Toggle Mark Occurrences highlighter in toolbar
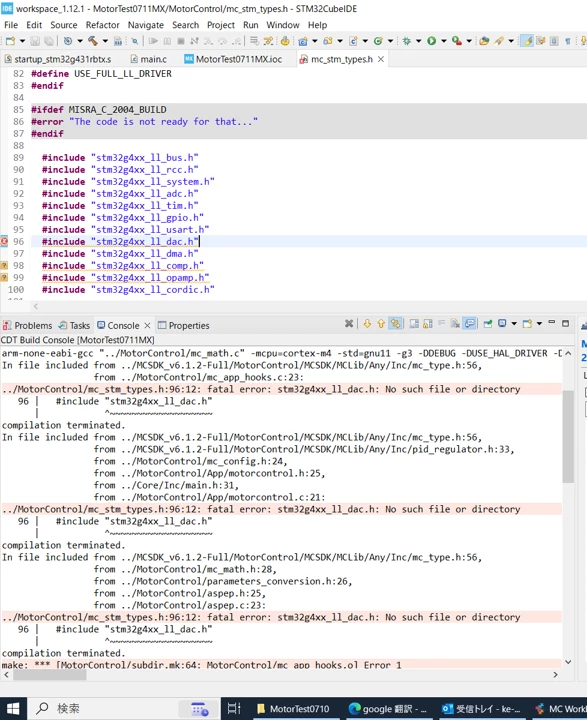This screenshot has width=587, height=720. coord(527,41)
